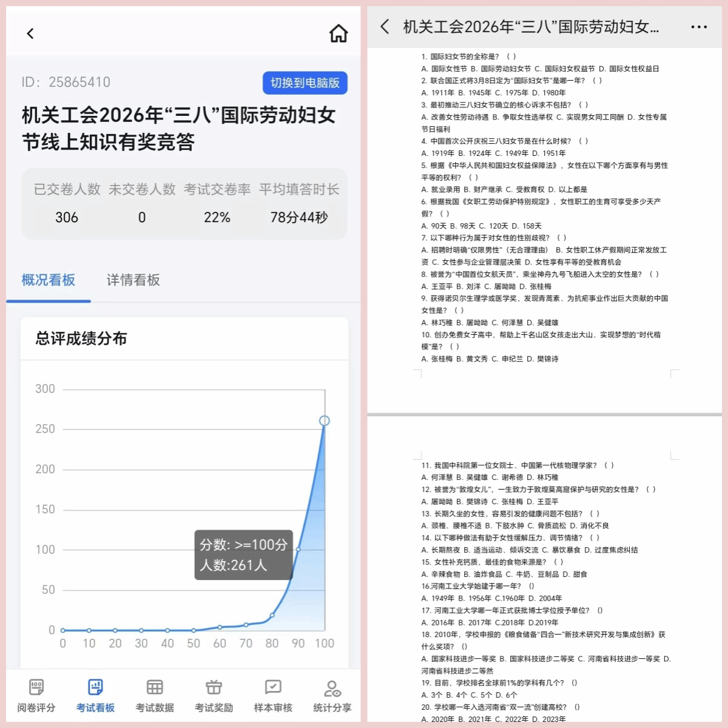728x728 pixels.
Task: Tap back chevron in document viewer
Action: tap(385, 27)
